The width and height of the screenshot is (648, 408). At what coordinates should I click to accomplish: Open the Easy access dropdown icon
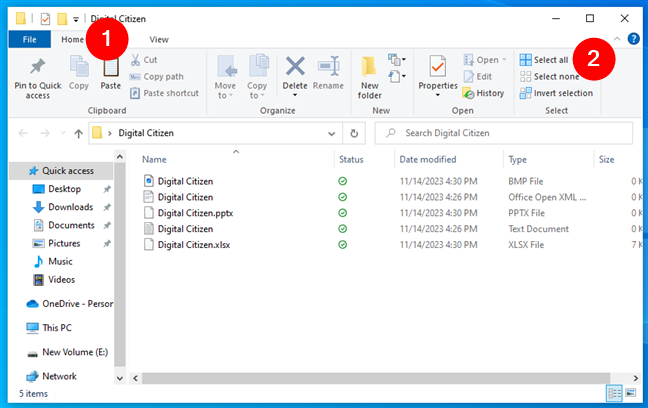397,76
